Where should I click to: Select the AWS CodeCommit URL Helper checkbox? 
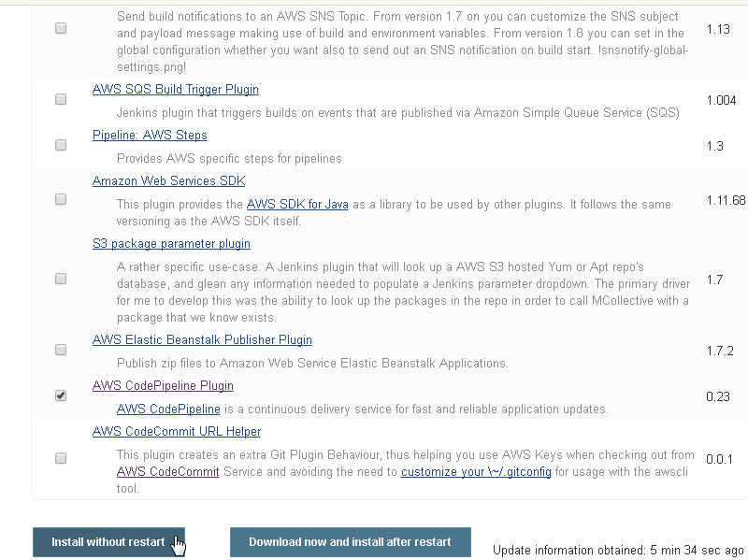point(61,458)
